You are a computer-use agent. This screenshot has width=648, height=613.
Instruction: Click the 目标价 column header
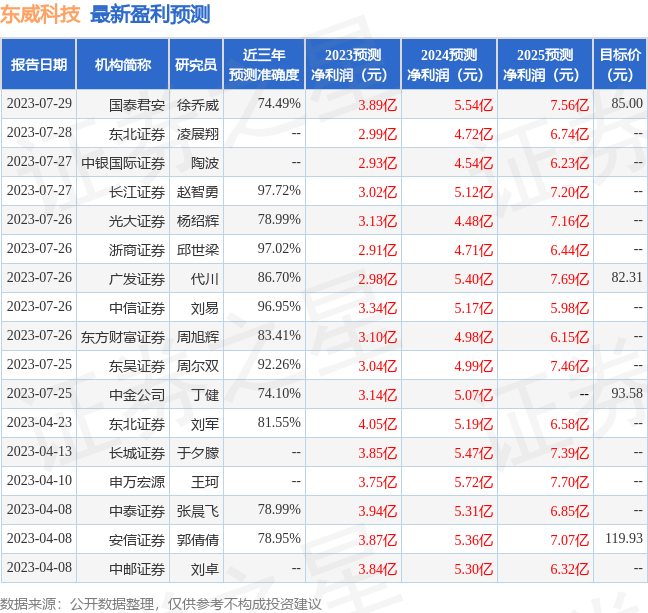[620, 64]
